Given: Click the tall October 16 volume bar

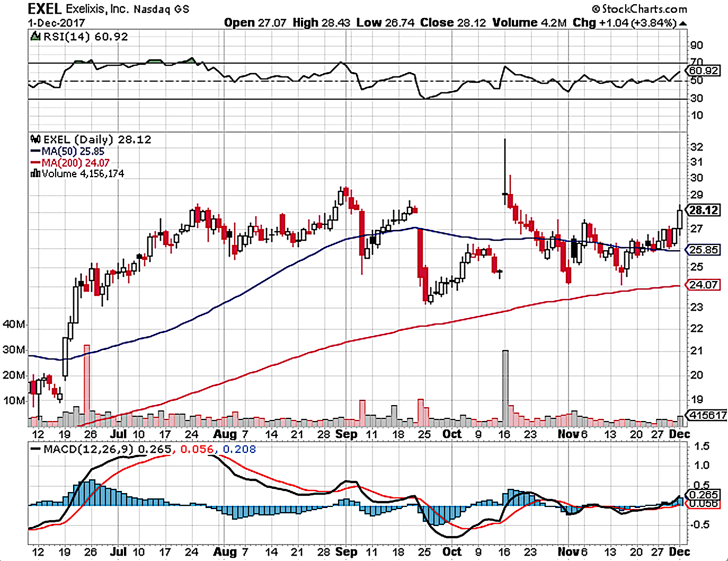Looking at the screenshot, I should point(505,388).
